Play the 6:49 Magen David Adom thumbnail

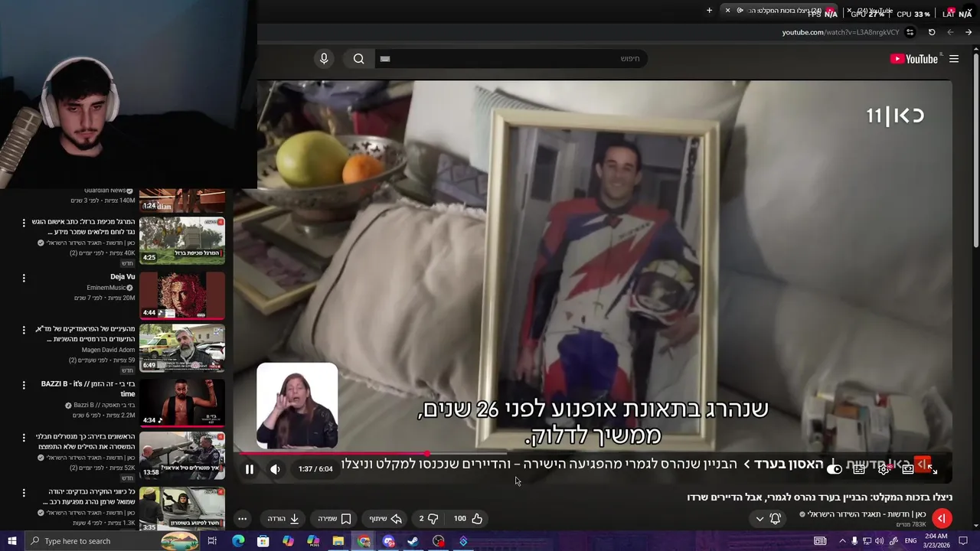tap(182, 348)
